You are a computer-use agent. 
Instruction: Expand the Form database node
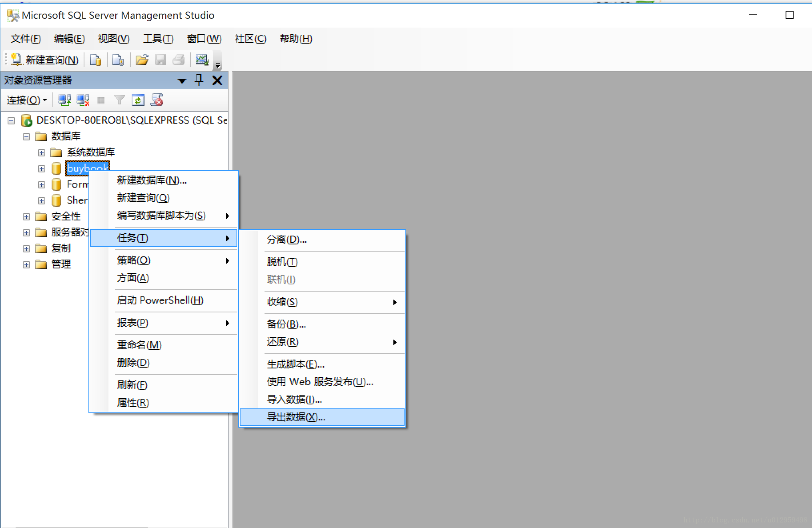(42, 185)
